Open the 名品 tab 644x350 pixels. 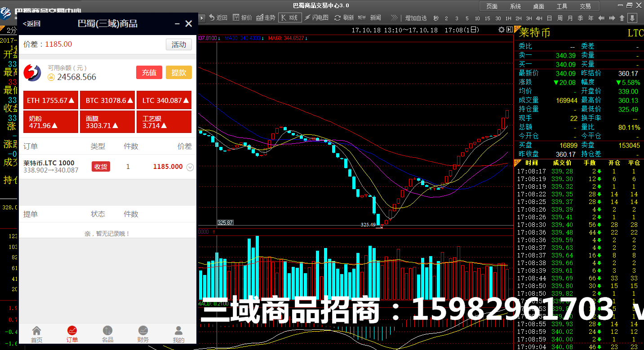pos(107,335)
